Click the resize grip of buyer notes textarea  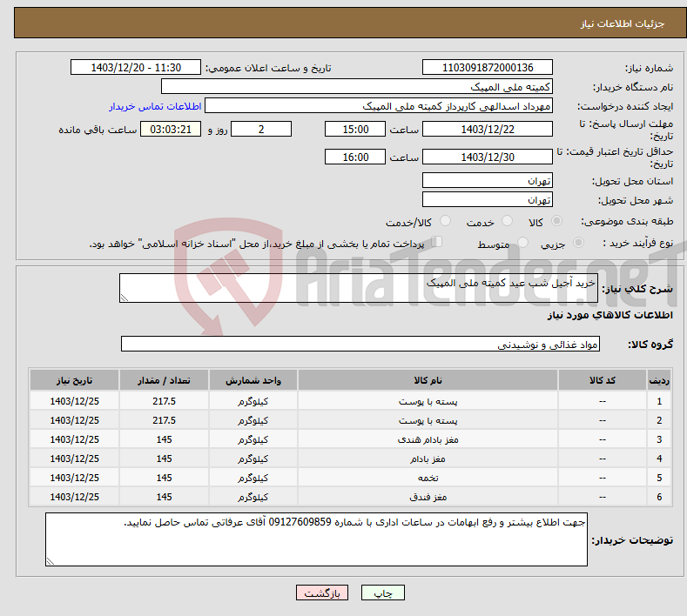51,561
